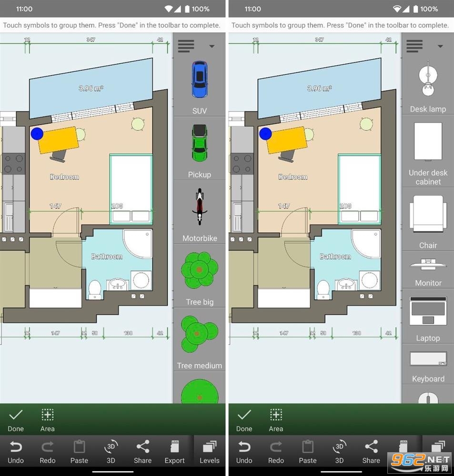Click Redo in right screen toolbar

pyautogui.click(x=276, y=452)
